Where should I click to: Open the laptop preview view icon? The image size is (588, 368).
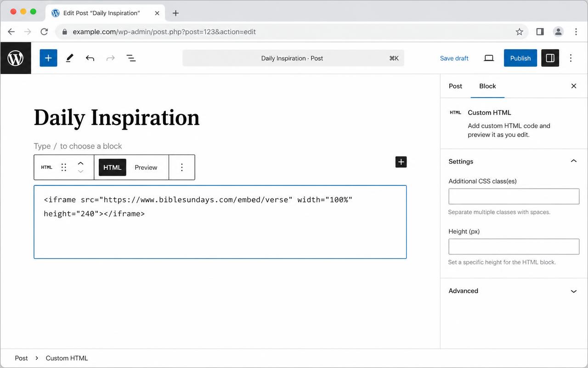click(x=489, y=58)
